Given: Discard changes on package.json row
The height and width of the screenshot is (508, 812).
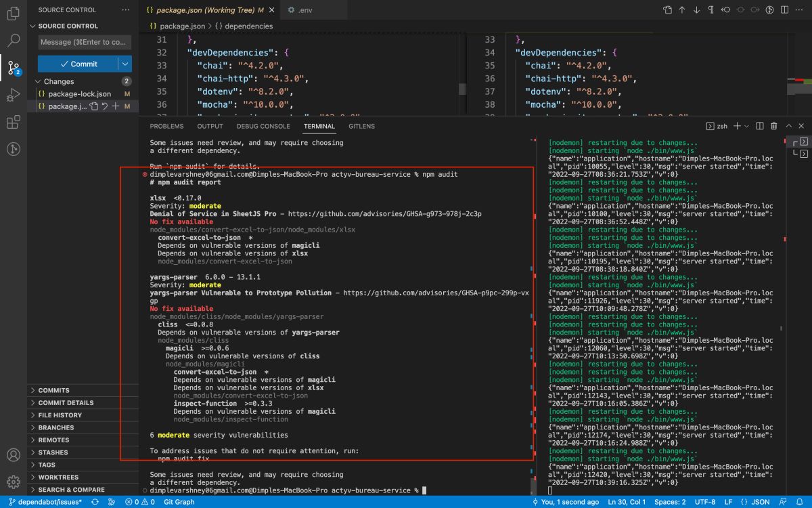Looking at the screenshot, I should (105, 106).
